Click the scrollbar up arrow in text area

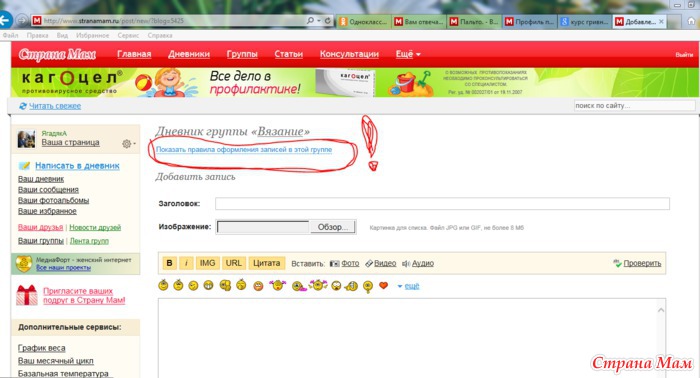(661, 310)
